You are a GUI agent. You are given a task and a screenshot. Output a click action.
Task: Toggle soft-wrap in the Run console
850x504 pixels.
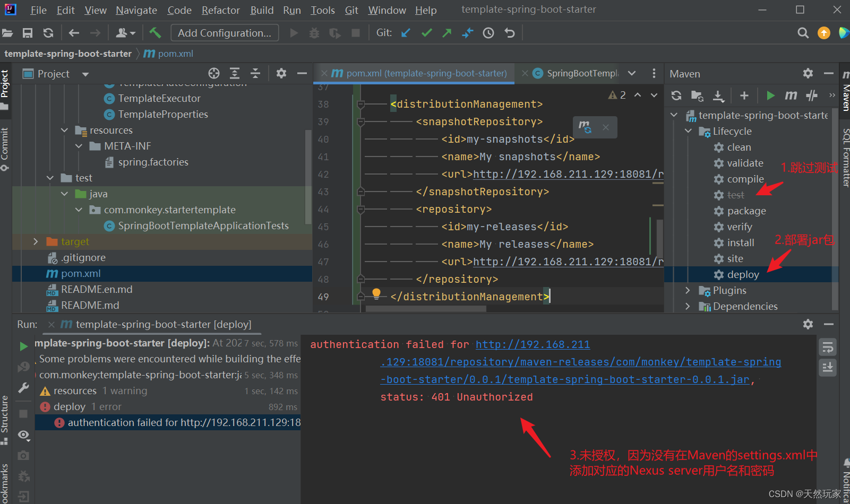coord(828,347)
